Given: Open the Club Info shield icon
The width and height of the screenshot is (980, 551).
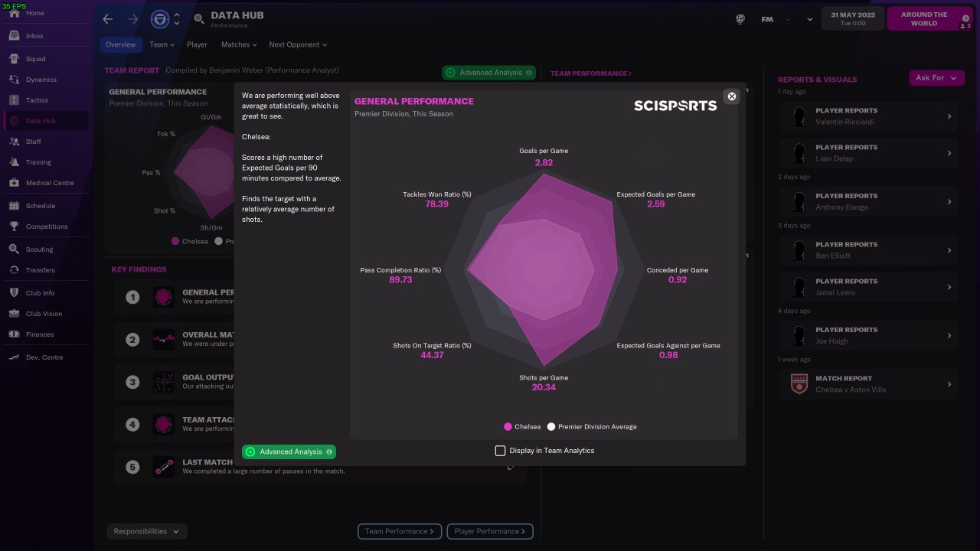Looking at the screenshot, I should tap(14, 293).
